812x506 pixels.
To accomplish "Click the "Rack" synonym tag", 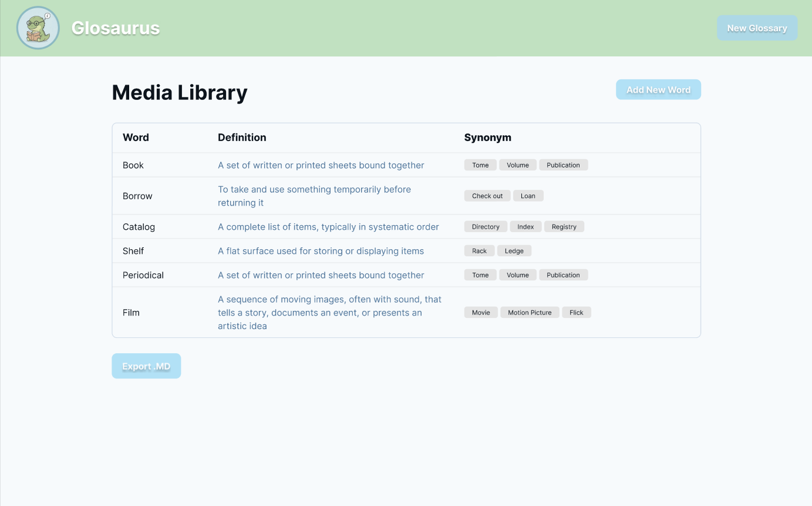I will click(x=479, y=251).
